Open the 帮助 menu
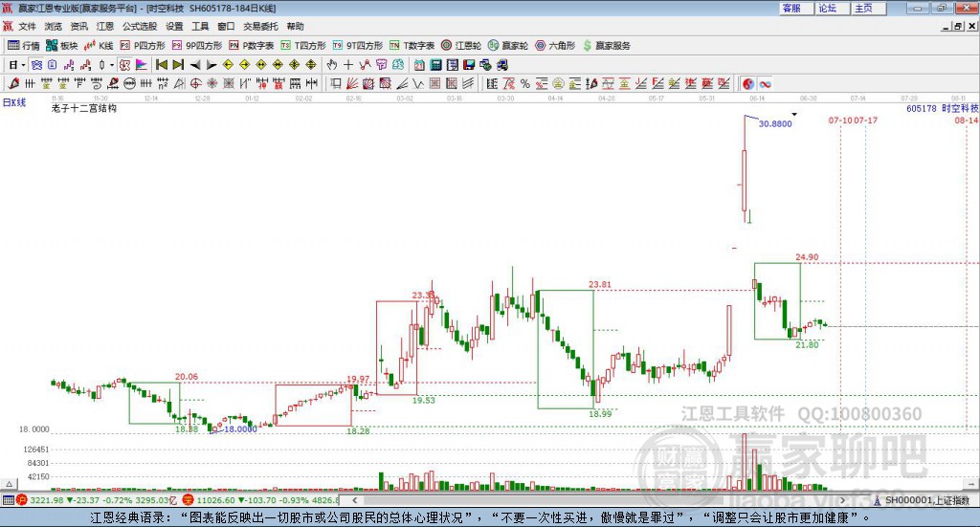This screenshot has height=527, width=980. [x=295, y=26]
